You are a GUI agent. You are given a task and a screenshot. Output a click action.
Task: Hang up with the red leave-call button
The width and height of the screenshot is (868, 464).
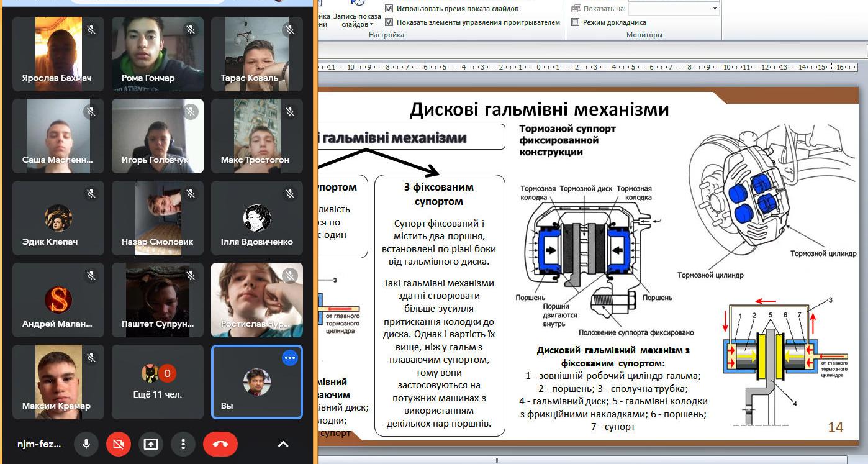coord(220,444)
